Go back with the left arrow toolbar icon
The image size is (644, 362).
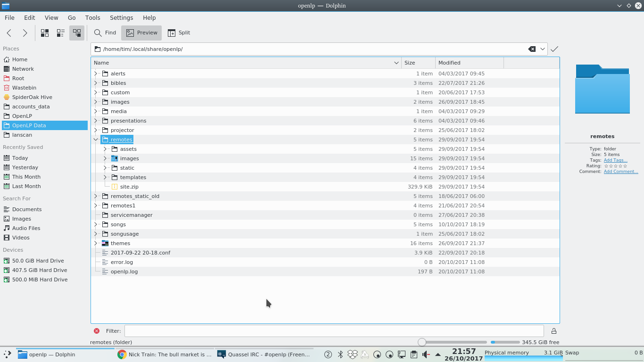[9, 33]
